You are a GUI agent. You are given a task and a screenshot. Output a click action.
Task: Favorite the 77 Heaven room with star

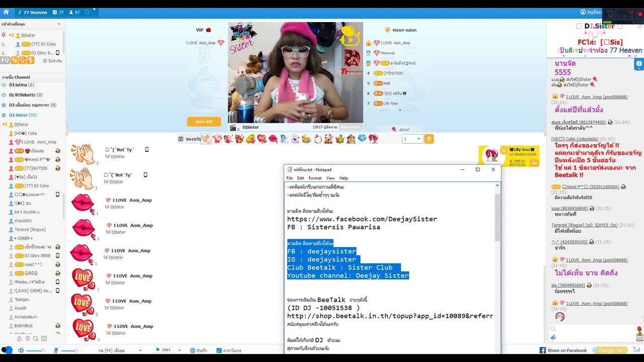pyautogui.click(x=87, y=12)
